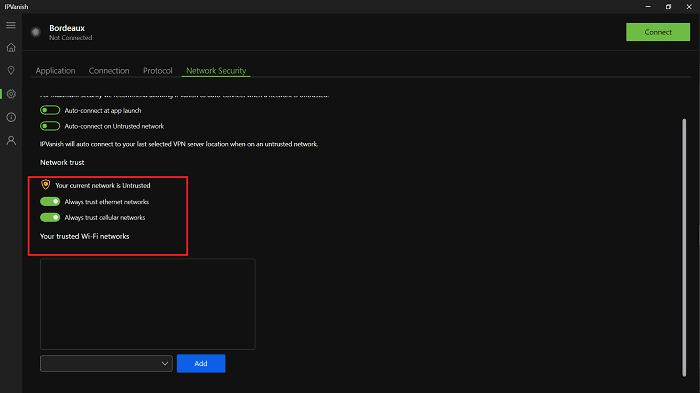
Task: Go to Home via sidebar house icon
Action: pos(11,47)
